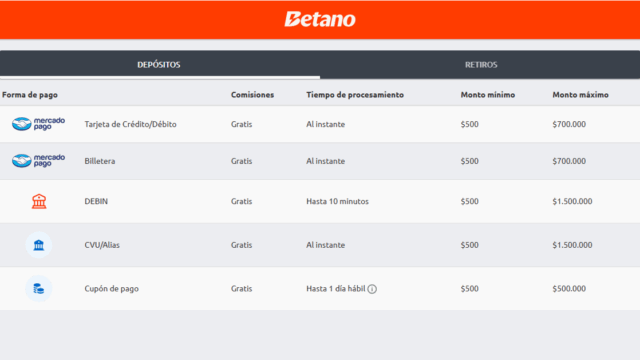640x360 pixels.
Task: Choose Tarjeta de Crédito/Débito payment method
Action: (130, 124)
